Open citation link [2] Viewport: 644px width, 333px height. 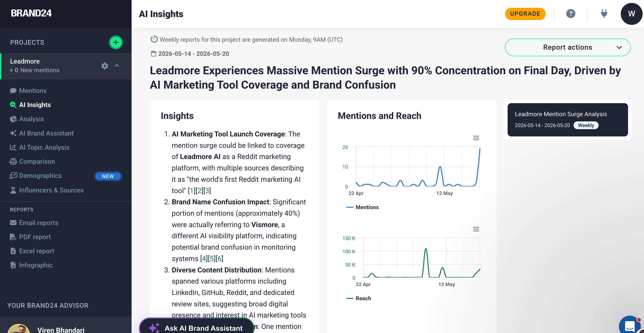[199, 191]
